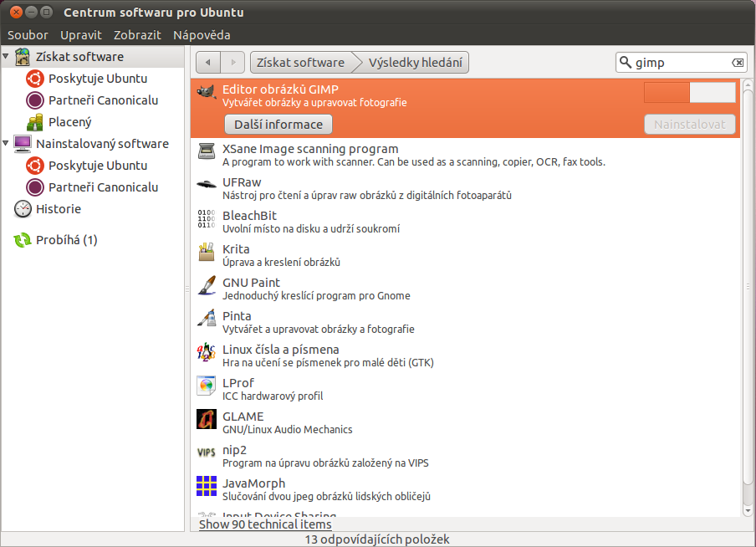Click the Nainstalovat button
The height and width of the screenshot is (547, 756).
click(689, 125)
